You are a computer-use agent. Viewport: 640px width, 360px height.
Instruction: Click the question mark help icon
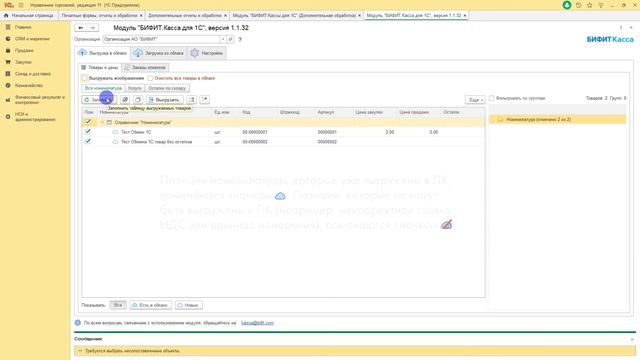(240, 40)
